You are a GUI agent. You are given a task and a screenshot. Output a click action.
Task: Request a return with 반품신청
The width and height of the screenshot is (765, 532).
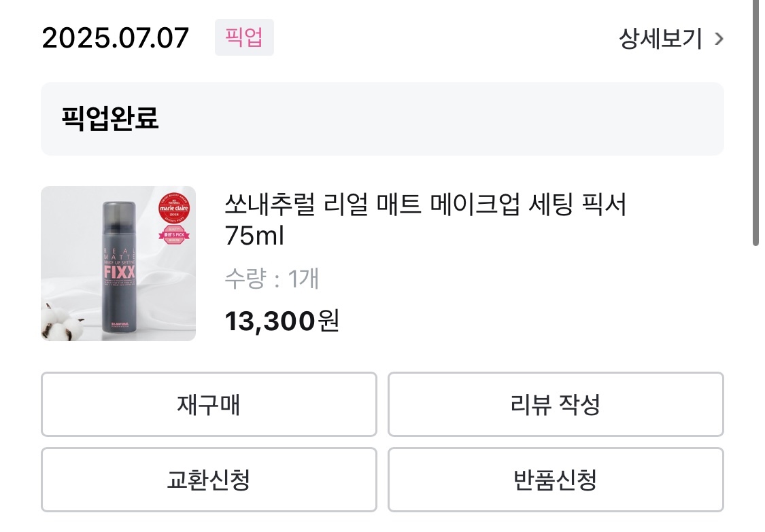click(x=555, y=480)
